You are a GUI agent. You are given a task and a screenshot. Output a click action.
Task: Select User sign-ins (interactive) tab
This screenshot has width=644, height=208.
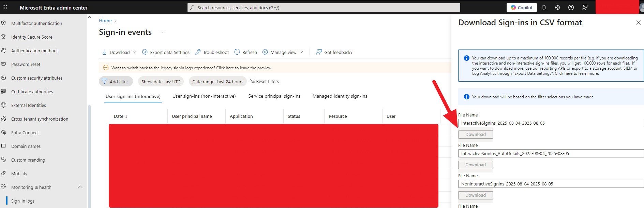pos(133,96)
